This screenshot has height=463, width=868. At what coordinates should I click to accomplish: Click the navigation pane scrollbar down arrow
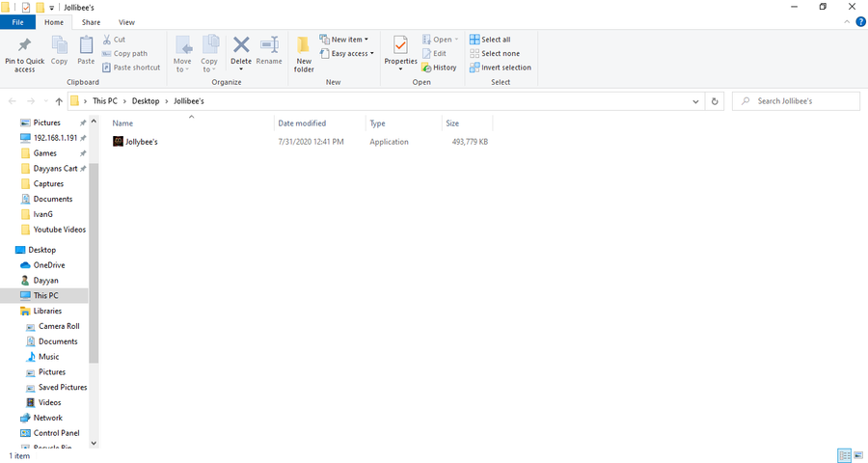tap(94, 443)
